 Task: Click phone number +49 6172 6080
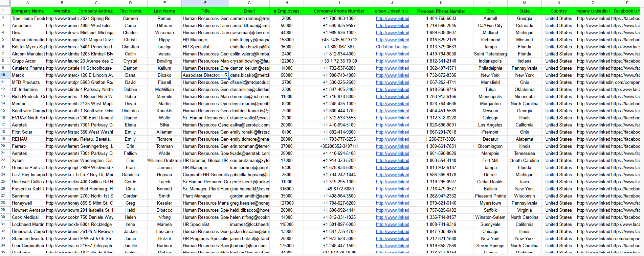[x=339, y=189]
